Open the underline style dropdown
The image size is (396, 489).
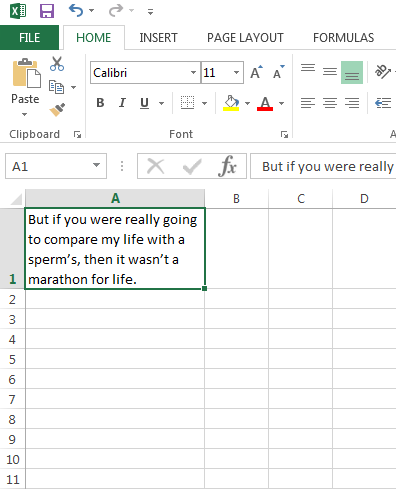click(x=162, y=103)
